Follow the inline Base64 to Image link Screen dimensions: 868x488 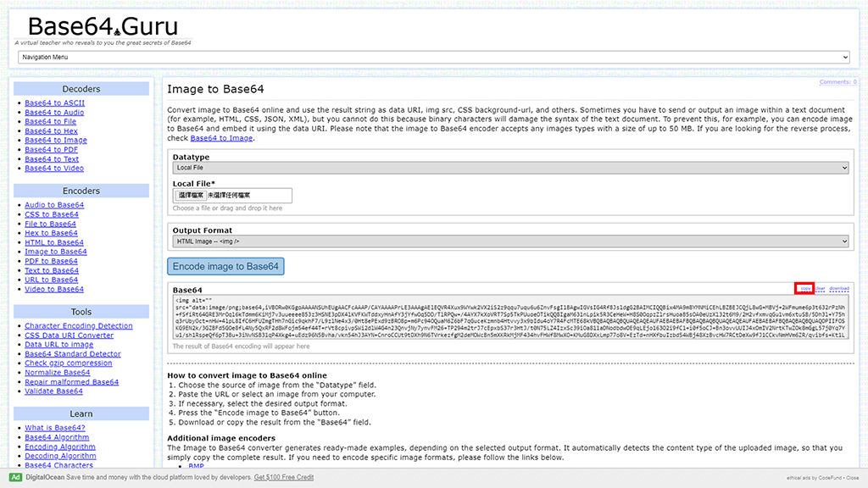coord(221,138)
